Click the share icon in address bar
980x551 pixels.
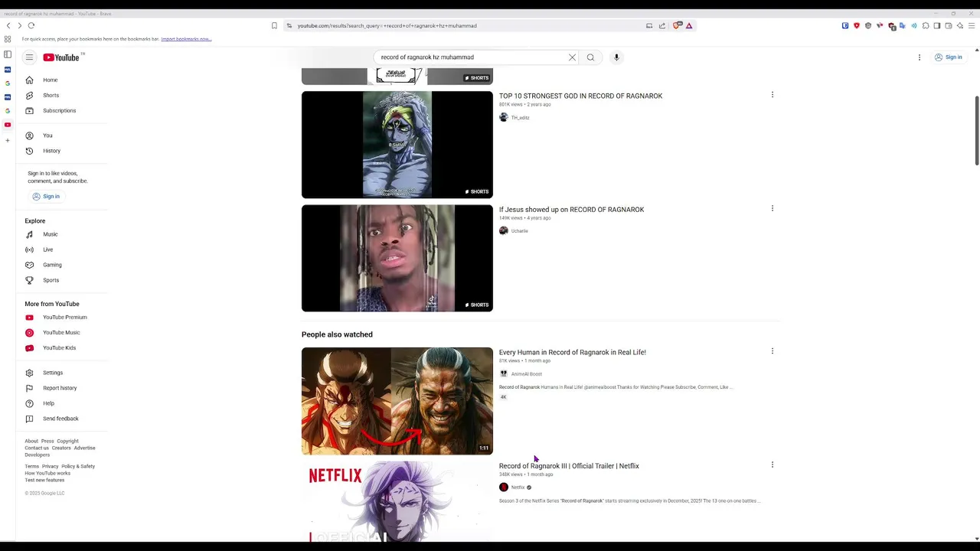(x=662, y=25)
